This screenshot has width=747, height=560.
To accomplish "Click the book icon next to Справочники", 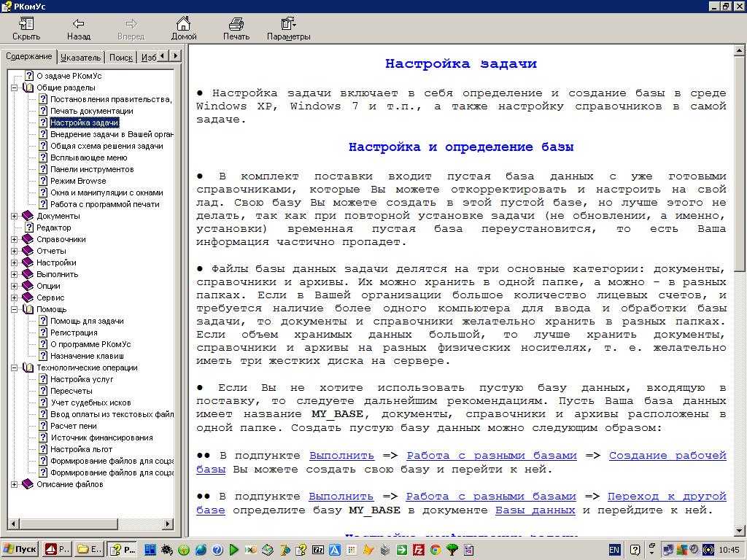I will point(28,239).
